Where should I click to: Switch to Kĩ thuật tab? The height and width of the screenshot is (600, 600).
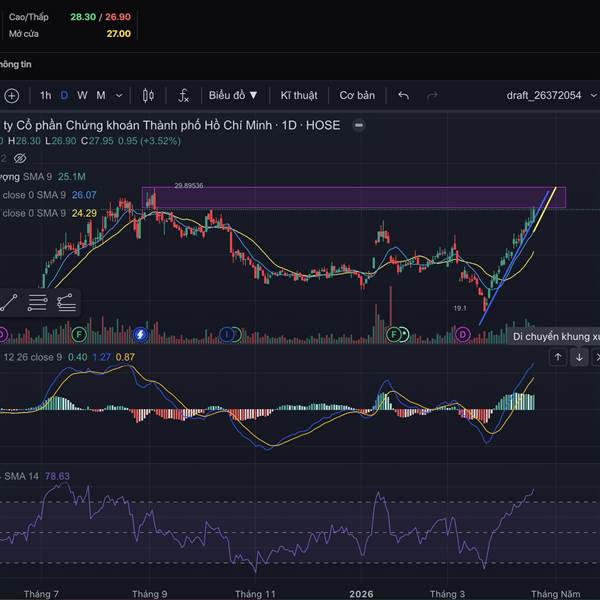point(298,96)
